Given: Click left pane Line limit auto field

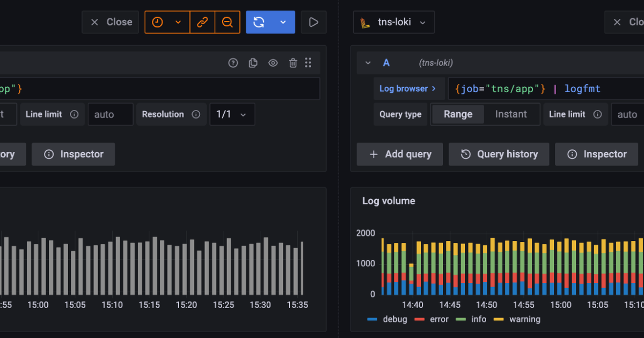Looking at the screenshot, I should point(111,114).
